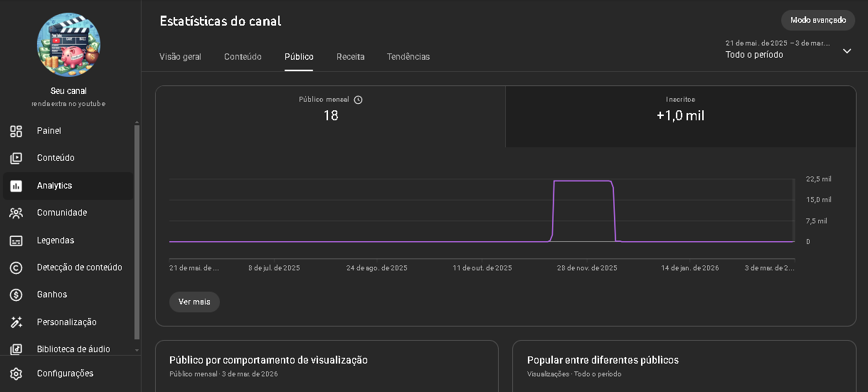The image size is (868, 392).
Task: Click the Painel dashboard icon
Action: (16, 131)
